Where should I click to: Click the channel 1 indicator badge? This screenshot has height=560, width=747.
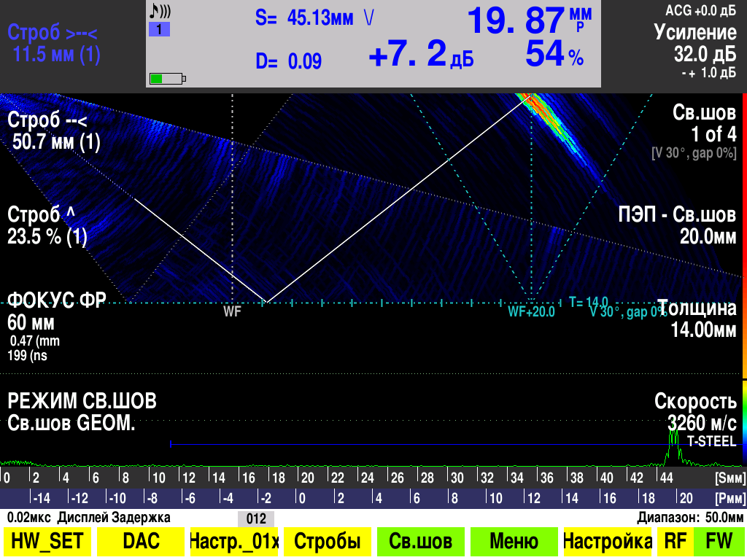point(159,29)
